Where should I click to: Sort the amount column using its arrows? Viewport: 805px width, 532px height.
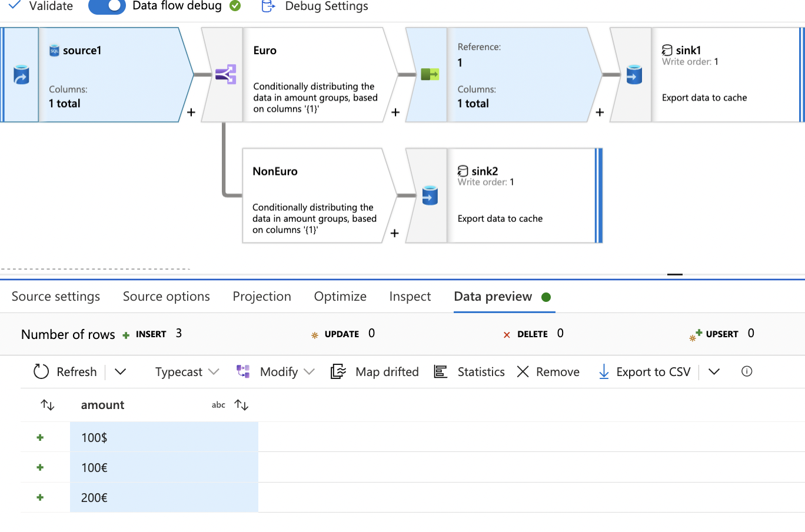coord(241,405)
